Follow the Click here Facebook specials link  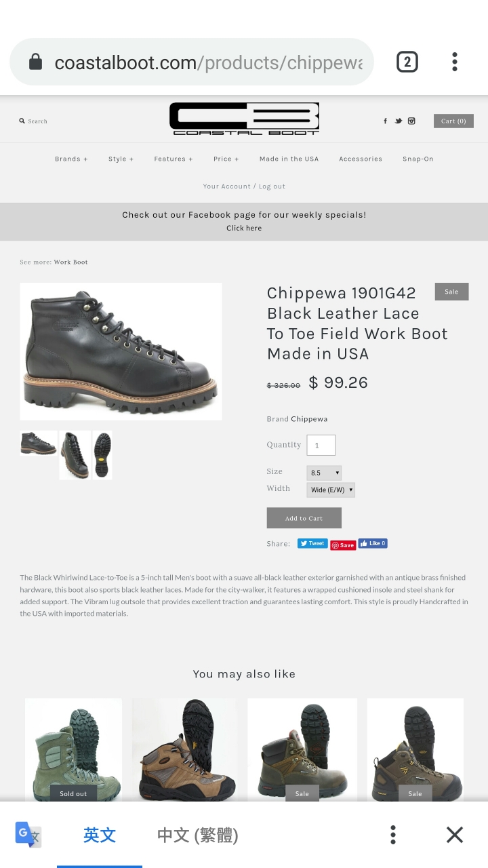point(244,229)
